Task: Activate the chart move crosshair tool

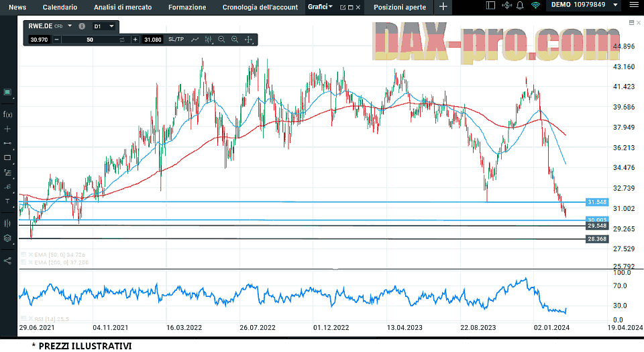Action: pos(248,40)
